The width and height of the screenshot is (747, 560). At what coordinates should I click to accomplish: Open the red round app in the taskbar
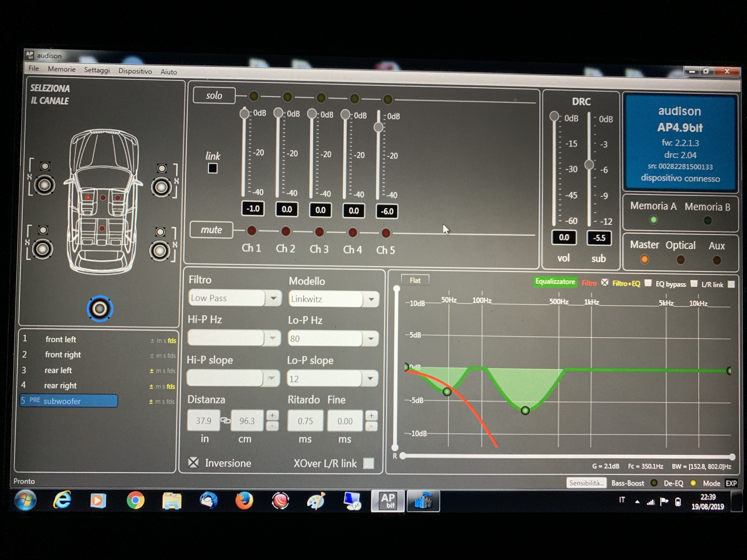coord(280,501)
